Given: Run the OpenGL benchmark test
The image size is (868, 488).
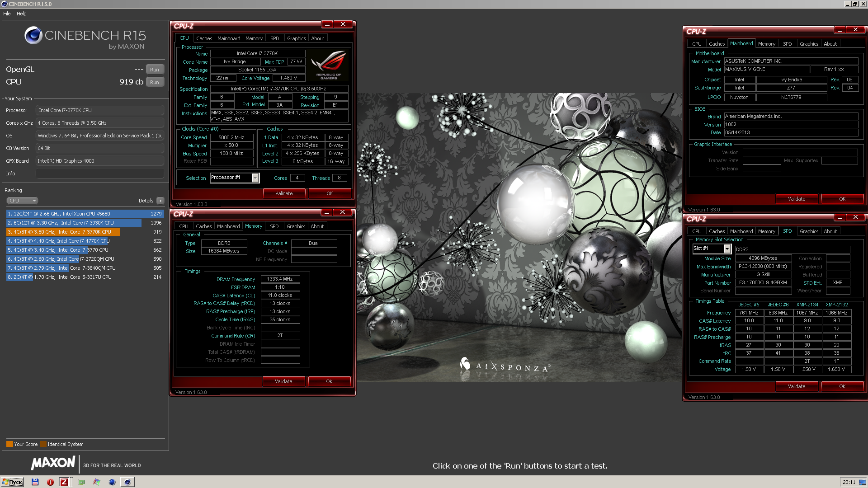Looking at the screenshot, I should click(155, 70).
